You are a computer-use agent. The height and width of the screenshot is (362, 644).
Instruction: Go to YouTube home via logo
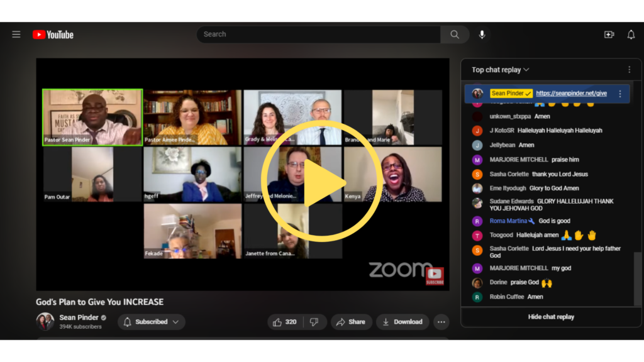tap(53, 35)
